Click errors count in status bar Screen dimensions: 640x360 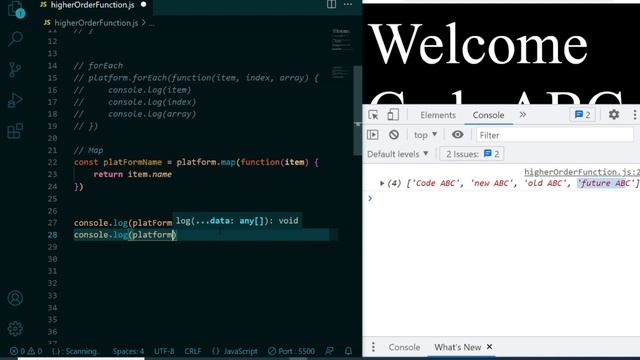pyautogui.click(x=18, y=351)
